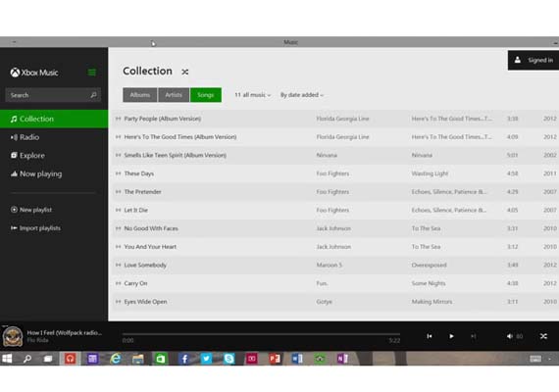Click artist Gotye
The height and width of the screenshot is (392, 559).
tap(324, 302)
